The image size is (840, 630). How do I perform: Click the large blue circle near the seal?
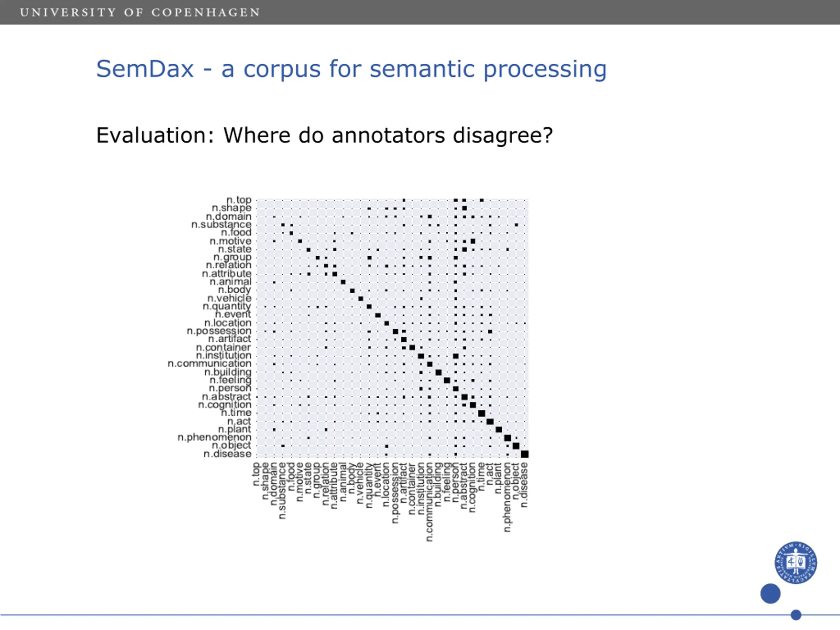(770, 594)
